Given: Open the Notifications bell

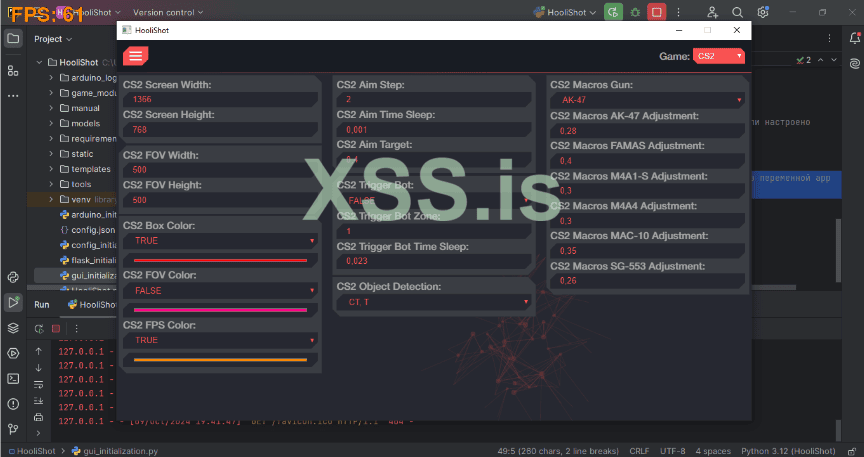Looking at the screenshot, I should coord(855,38).
